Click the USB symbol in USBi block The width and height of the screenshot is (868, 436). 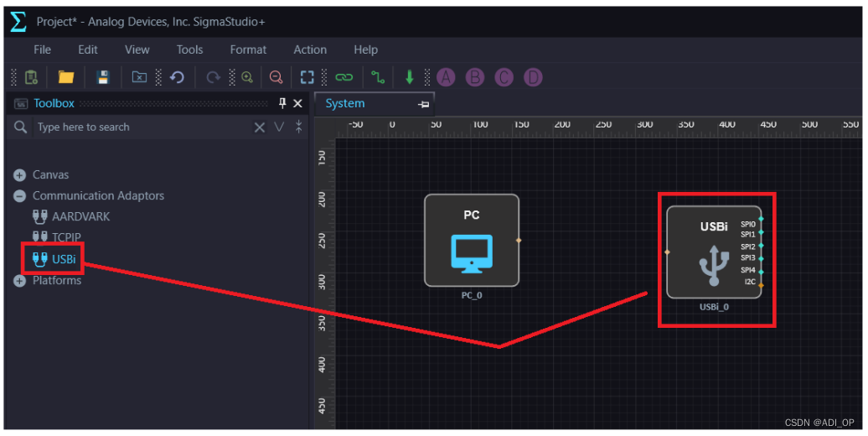tap(714, 265)
